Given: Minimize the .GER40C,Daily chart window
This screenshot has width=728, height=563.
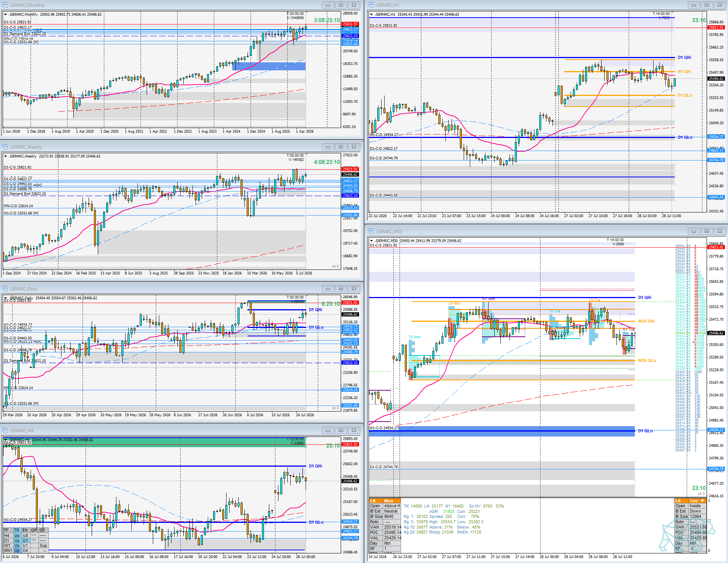Looking at the screenshot, I should 328,289.
